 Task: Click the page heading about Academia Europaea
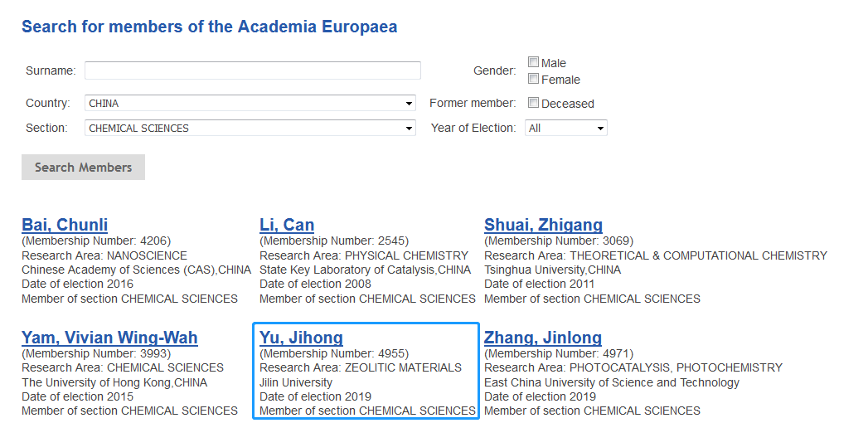209,27
